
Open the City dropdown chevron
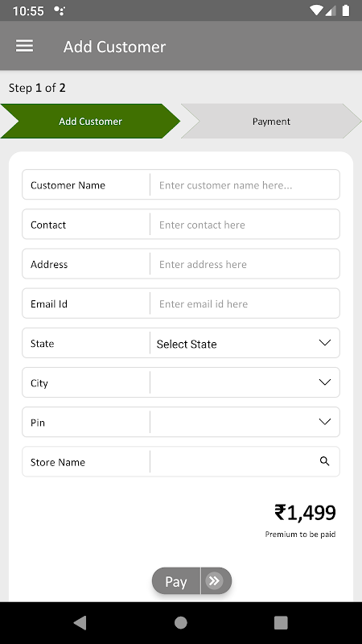325,382
